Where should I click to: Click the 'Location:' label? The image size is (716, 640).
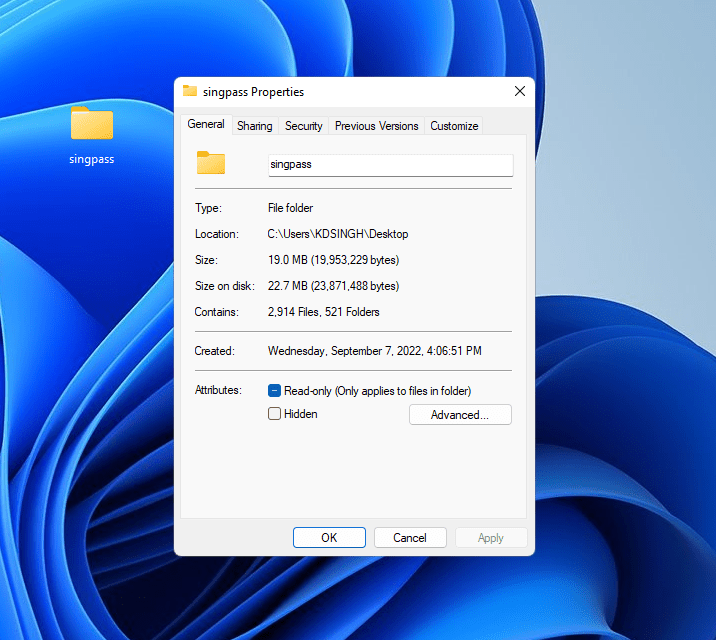click(217, 234)
